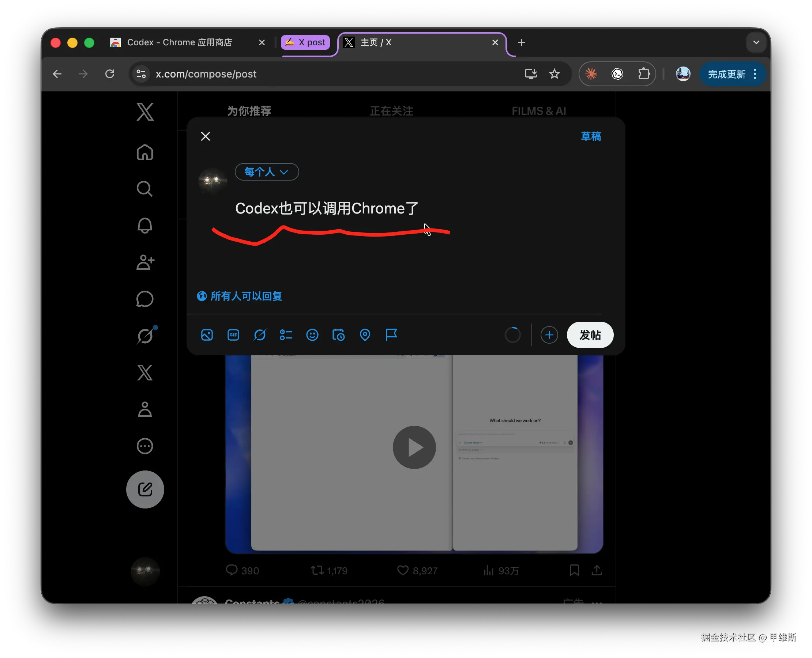
Task: Click the round compose post button in sidebar
Action: pos(145,489)
